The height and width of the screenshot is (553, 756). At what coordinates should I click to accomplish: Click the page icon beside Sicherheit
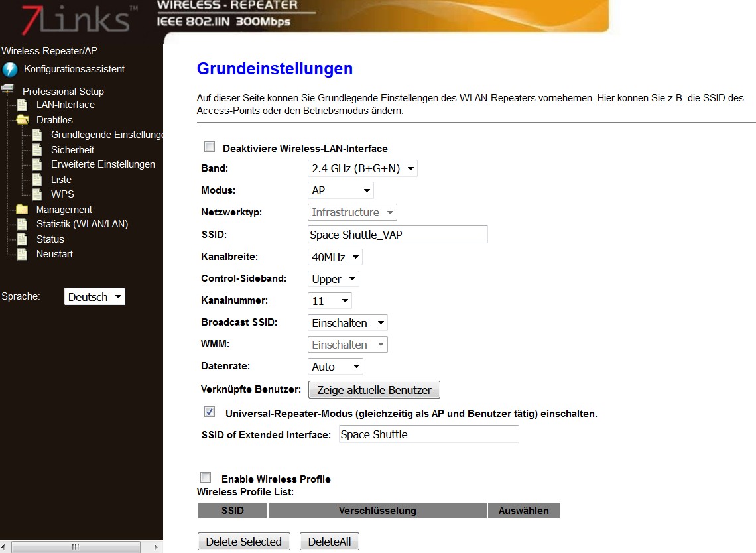[37, 150]
